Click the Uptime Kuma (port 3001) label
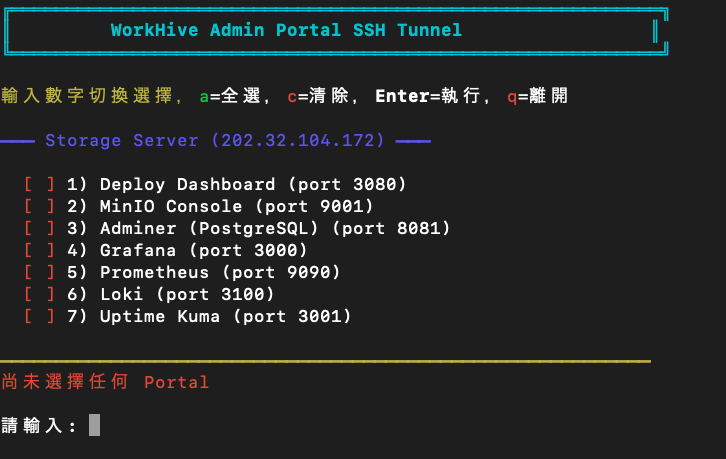 [225, 317]
